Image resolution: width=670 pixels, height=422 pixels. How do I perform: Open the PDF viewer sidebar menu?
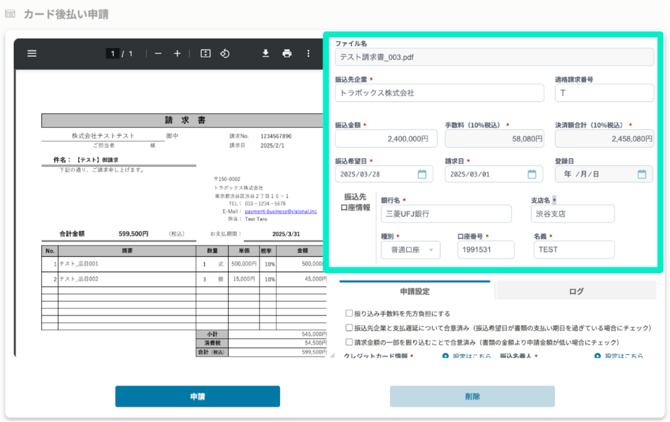tap(32, 54)
